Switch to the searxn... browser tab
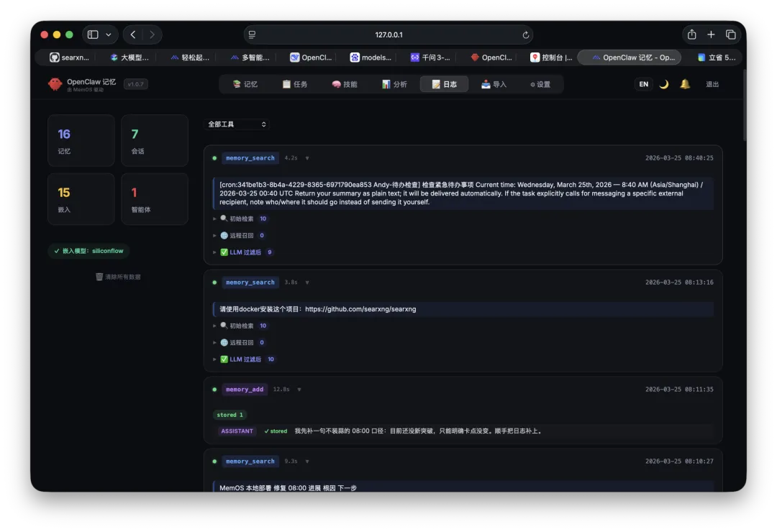The width and height of the screenshot is (777, 532). click(x=69, y=58)
